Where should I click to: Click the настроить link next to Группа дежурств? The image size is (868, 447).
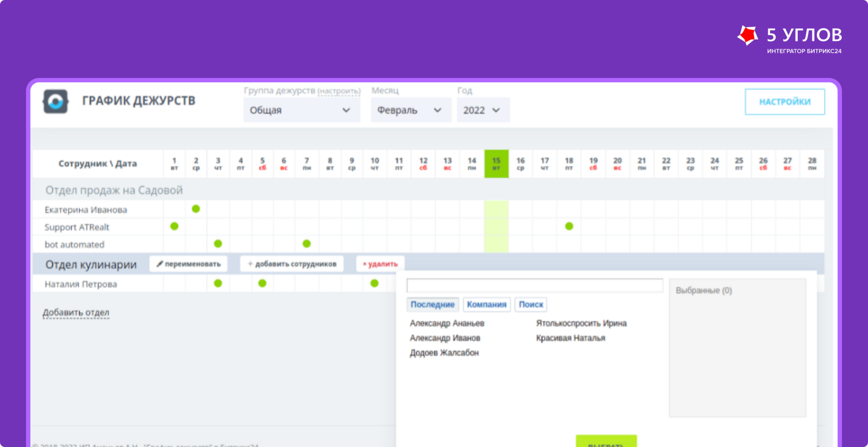pos(339,91)
